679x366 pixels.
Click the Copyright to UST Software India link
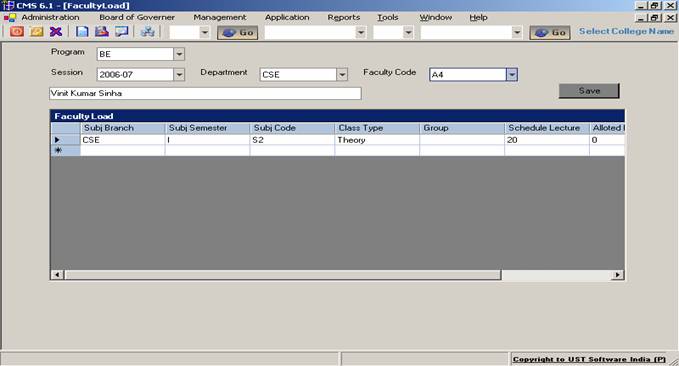pos(589,359)
